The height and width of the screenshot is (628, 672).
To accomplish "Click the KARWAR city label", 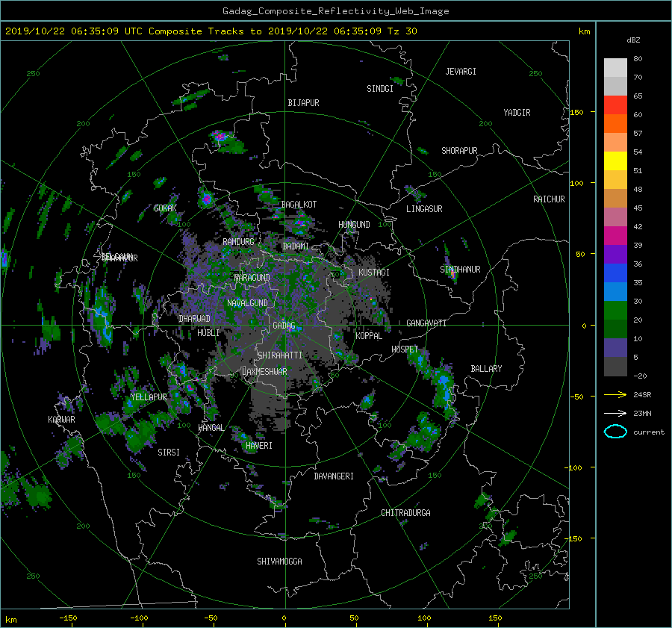I will tap(61, 420).
